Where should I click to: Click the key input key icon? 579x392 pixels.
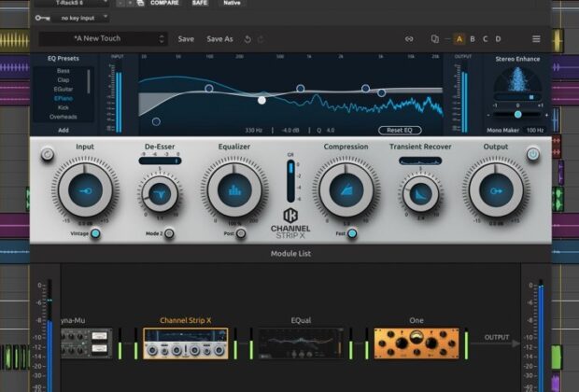(42, 18)
